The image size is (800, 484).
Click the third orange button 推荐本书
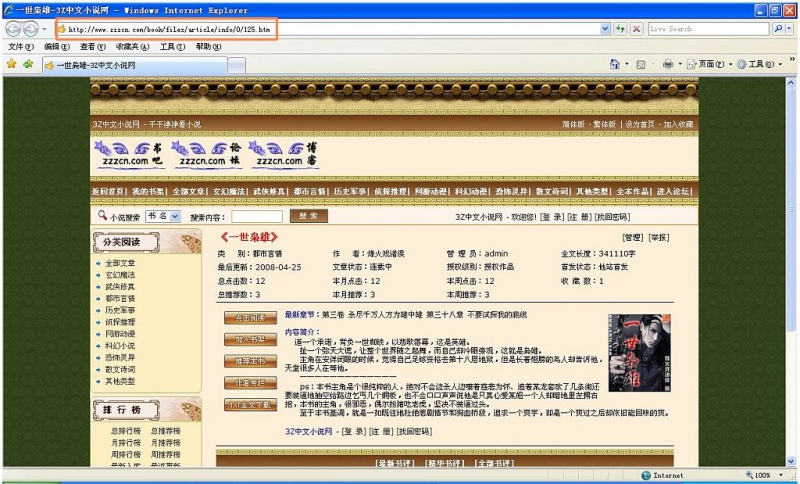(251, 361)
